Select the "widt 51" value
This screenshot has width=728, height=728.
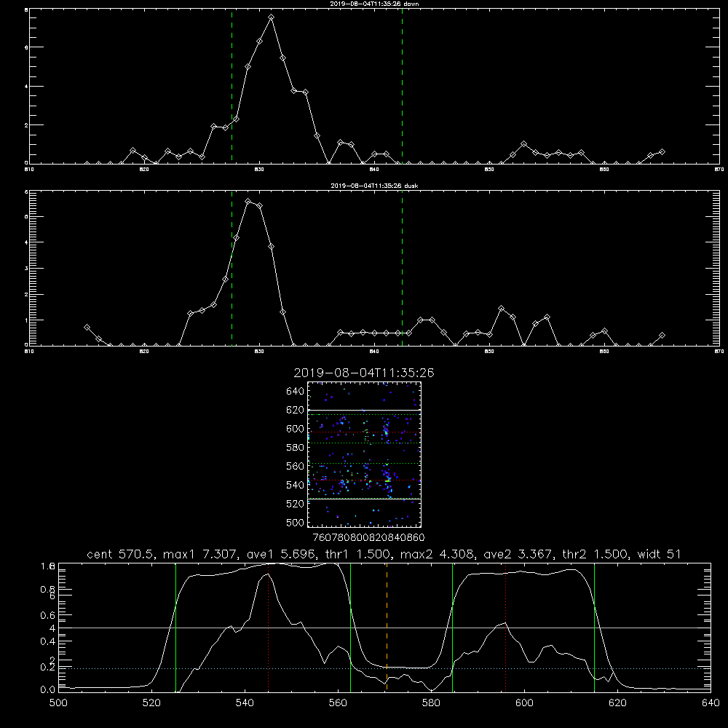point(659,554)
